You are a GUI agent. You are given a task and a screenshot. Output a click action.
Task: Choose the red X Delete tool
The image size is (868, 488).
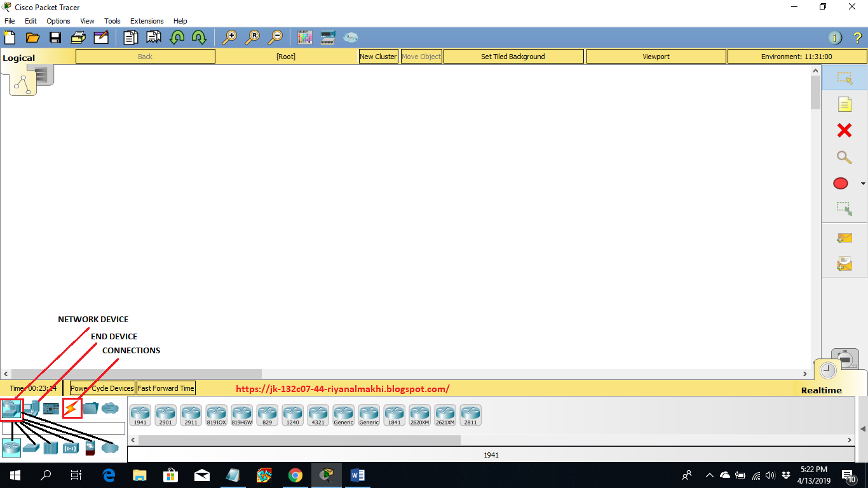pyautogui.click(x=844, y=130)
